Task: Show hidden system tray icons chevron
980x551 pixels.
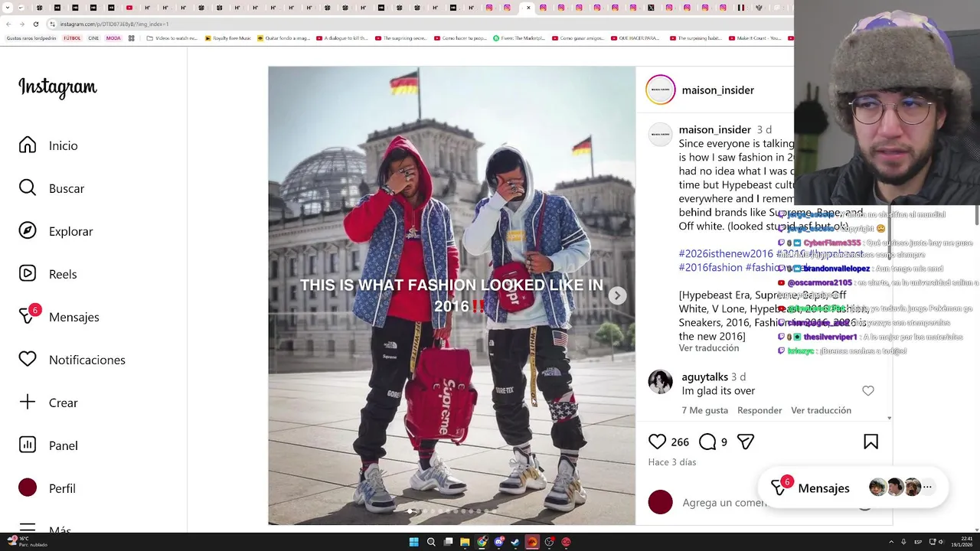Action: click(890, 542)
